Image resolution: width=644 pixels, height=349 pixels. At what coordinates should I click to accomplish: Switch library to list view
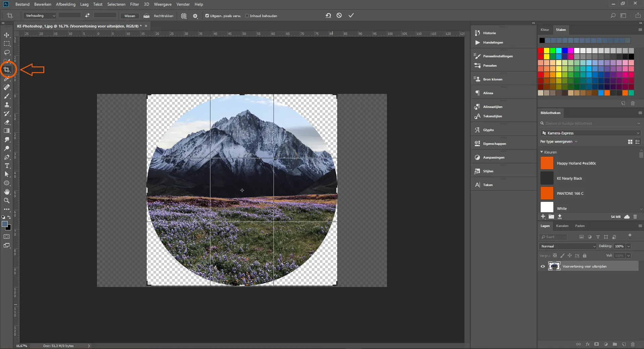coord(638,142)
